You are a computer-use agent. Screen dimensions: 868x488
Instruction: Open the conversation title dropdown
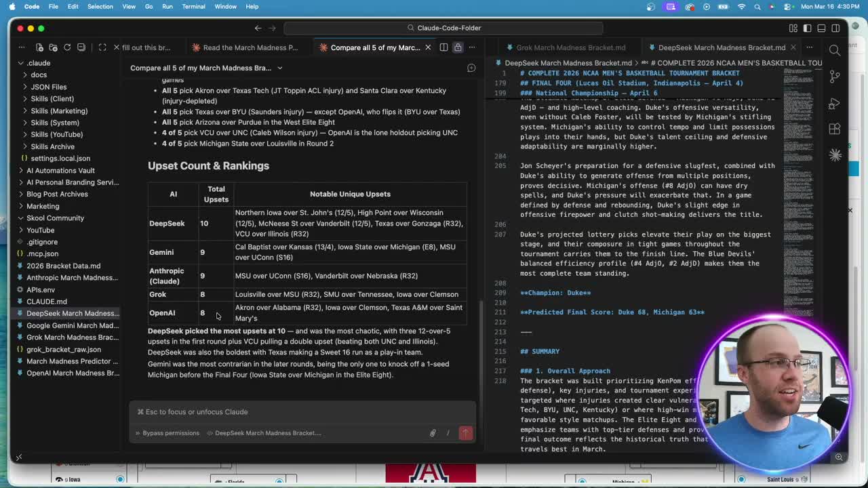(206, 68)
